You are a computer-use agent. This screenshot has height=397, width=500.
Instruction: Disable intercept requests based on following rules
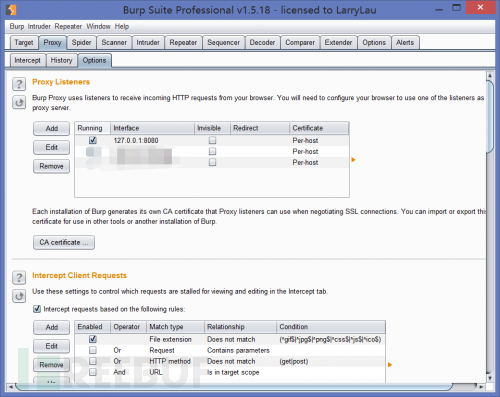(x=37, y=309)
